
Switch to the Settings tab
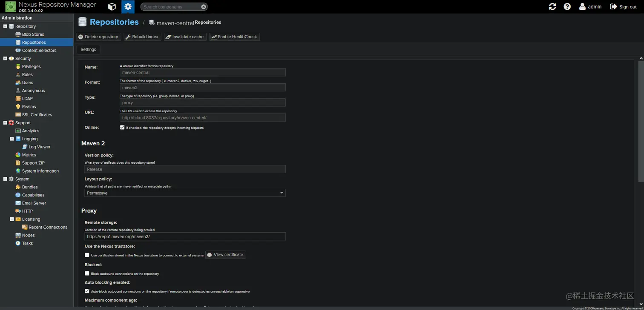tap(88, 50)
